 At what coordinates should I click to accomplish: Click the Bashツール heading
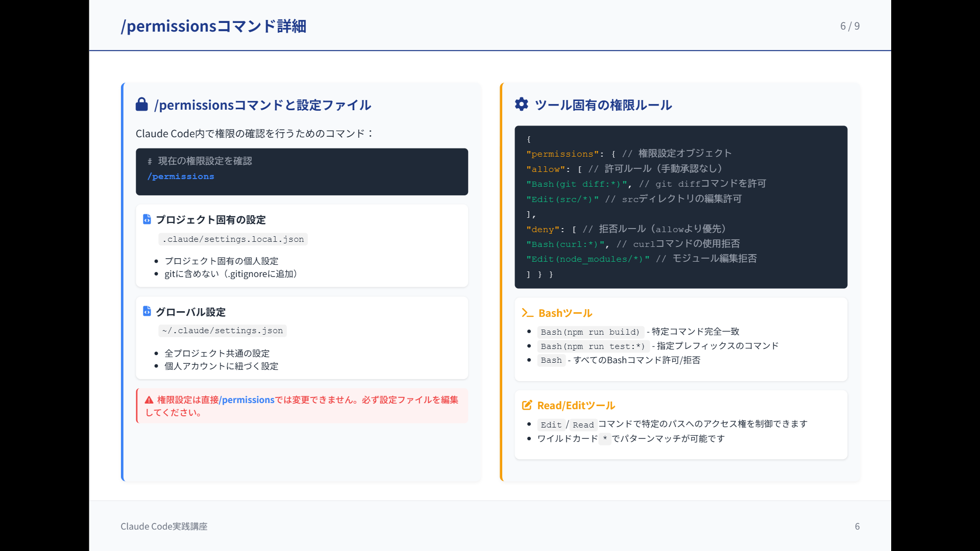click(565, 313)
